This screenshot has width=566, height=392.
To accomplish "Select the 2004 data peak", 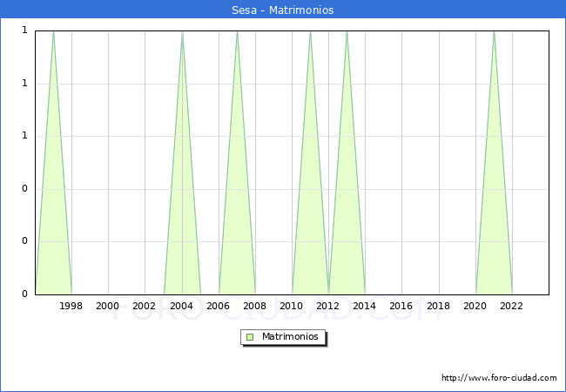I will 182,32.
